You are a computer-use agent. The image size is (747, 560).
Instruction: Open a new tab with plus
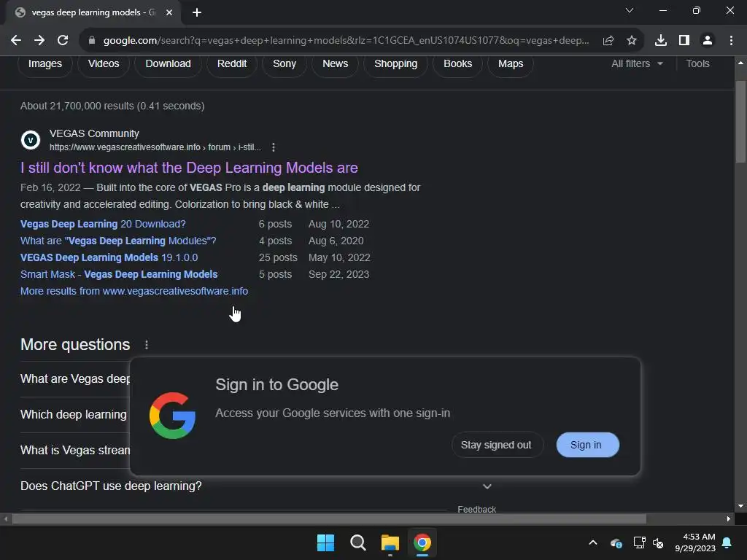[x=197, y=12]
